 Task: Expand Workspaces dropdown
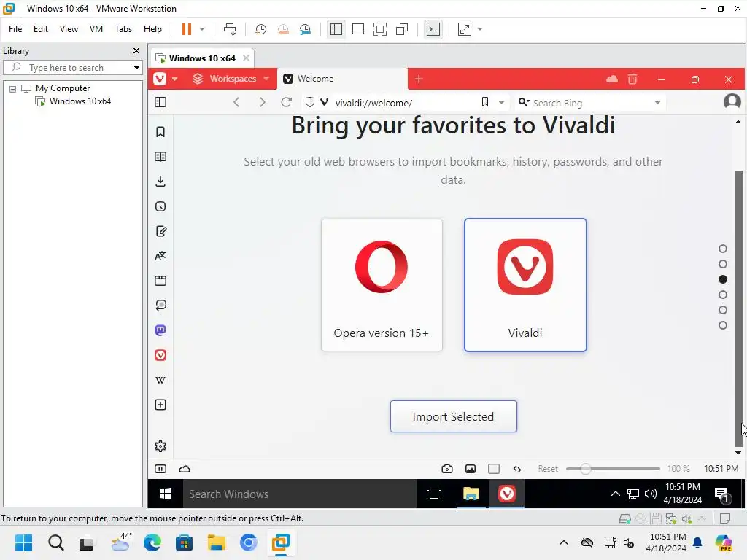pos(266,79)
